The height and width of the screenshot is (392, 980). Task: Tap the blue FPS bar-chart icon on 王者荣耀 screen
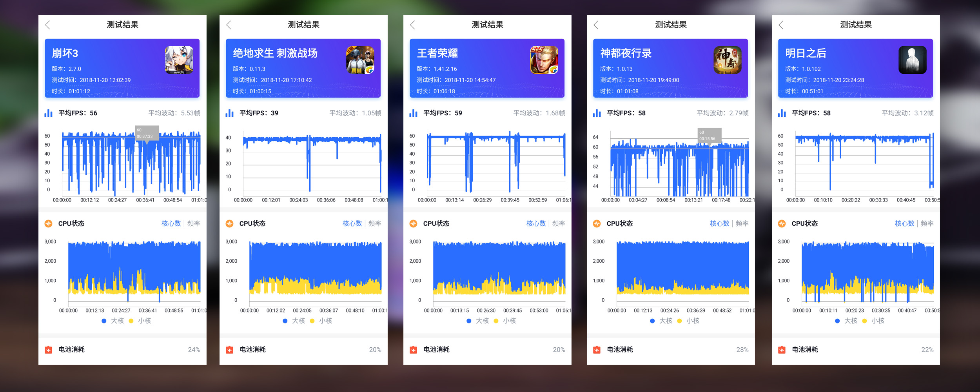tap(414, 113)
